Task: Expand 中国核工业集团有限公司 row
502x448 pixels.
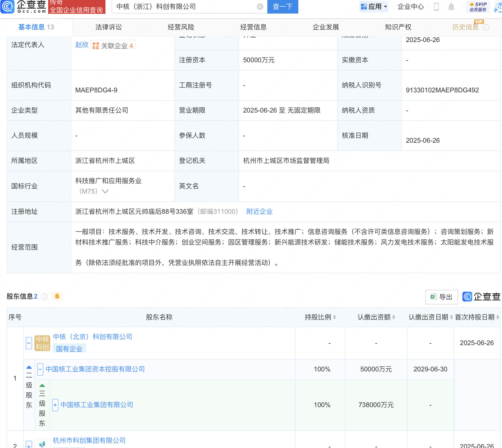Action: coord(55,405)
